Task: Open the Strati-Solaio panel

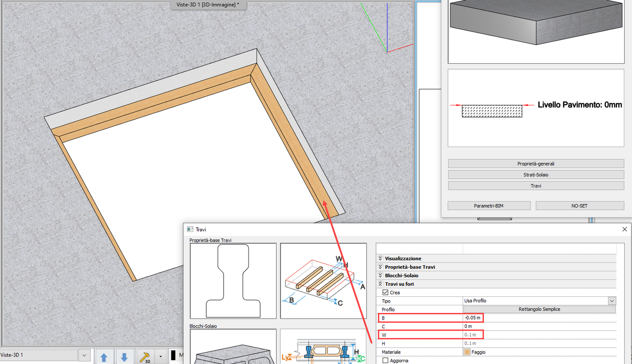Action: click(x=536, y=175)
